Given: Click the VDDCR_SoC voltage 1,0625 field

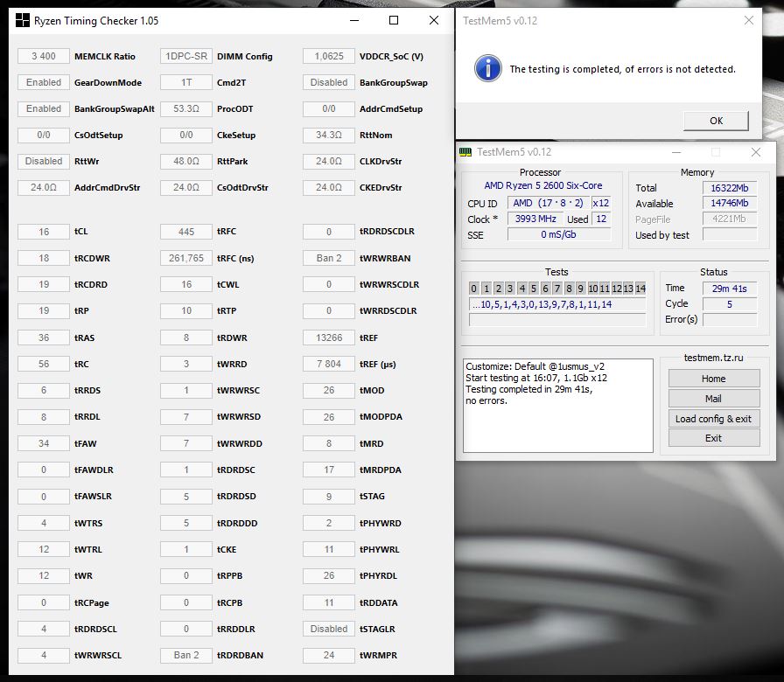Looking at the screenshot, I should click(328, 56).
